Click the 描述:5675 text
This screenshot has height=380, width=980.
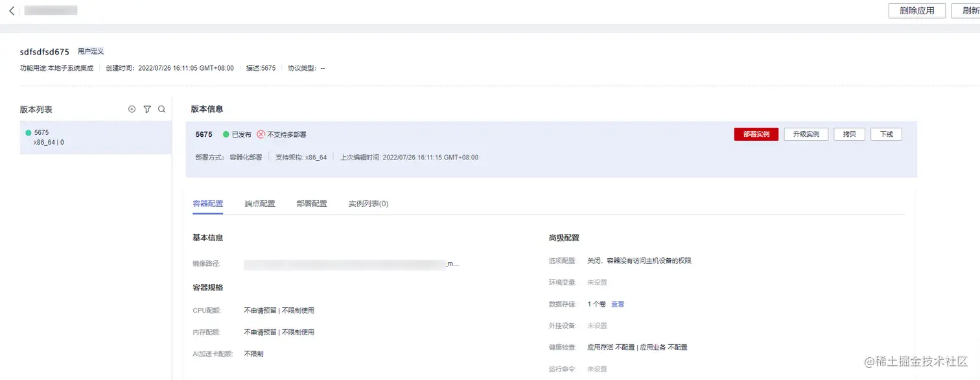coord(261,68)
